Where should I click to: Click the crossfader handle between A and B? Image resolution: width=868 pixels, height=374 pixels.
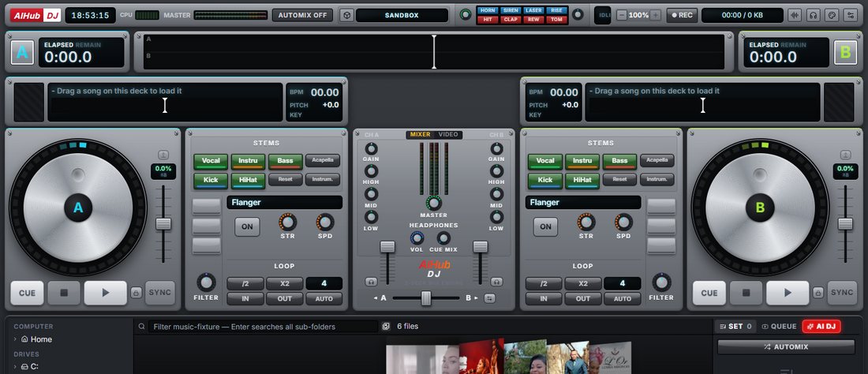click(x=425, y=298)
